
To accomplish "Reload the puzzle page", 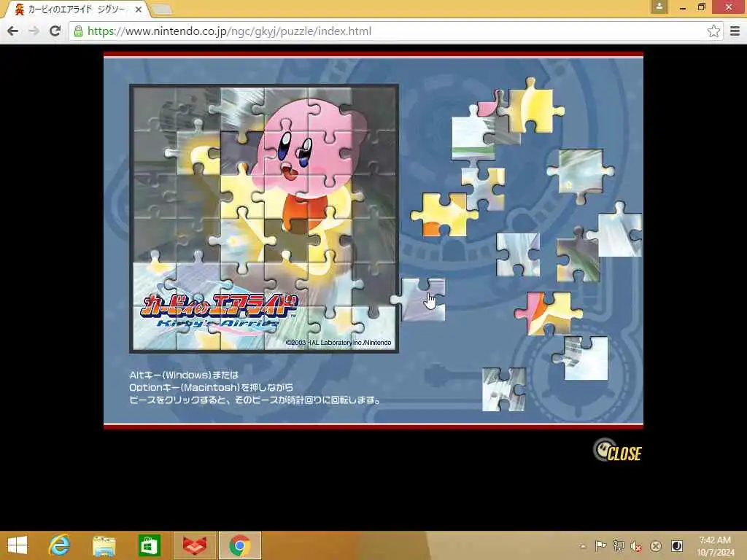I will pyautogui.click(x=55, y=31).
